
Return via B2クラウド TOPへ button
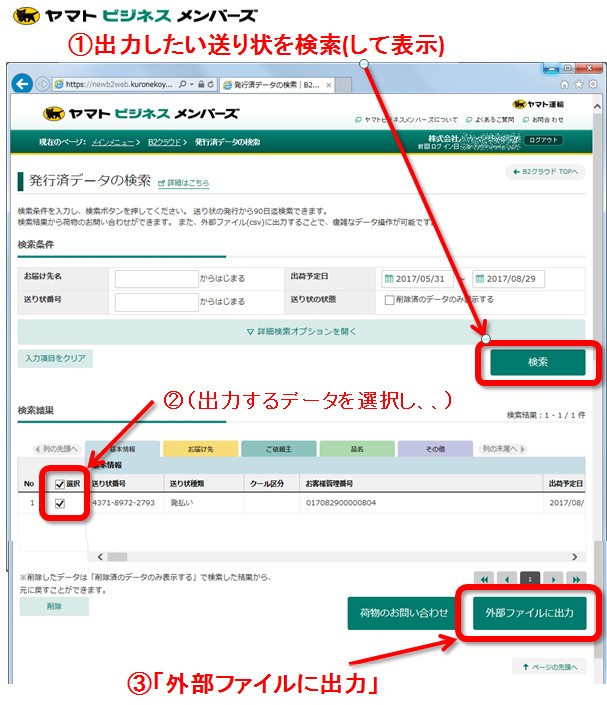(x=545, y=172)
